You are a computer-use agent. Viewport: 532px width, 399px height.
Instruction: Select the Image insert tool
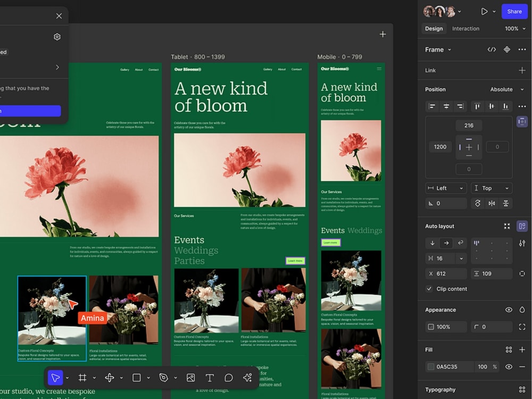[190, 378]
